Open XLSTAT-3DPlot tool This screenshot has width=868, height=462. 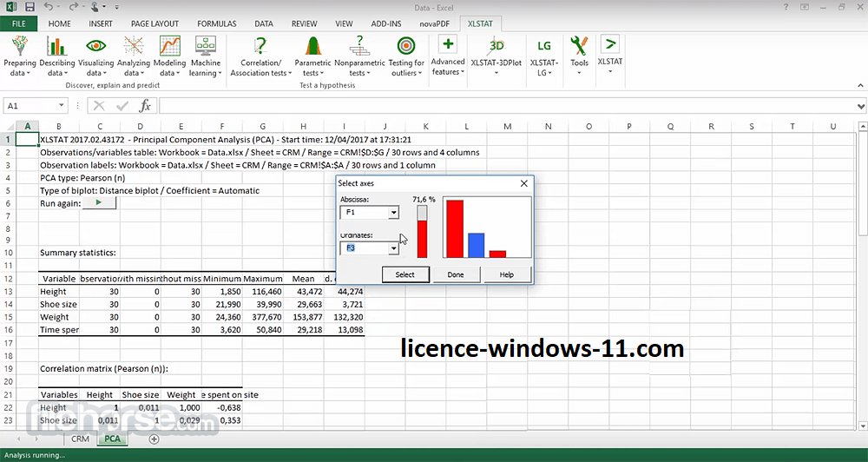[x=496, y=47]
